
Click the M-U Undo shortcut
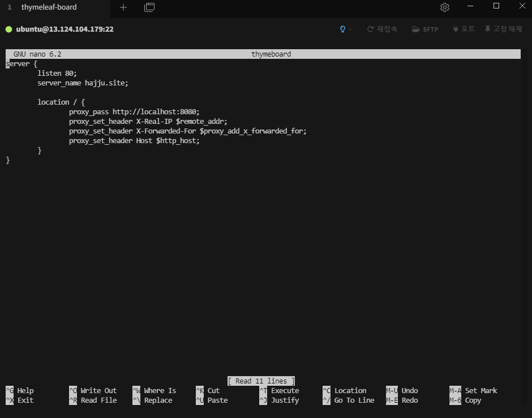[x=402, y=390]
